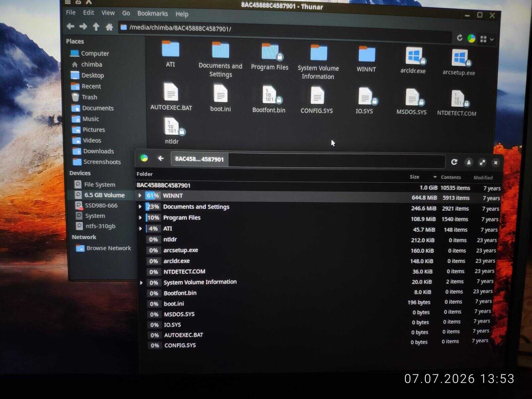Expand the ATI usage row
Image resolution: width=532 pixels, height=399 pixels.
click(141, 228)
